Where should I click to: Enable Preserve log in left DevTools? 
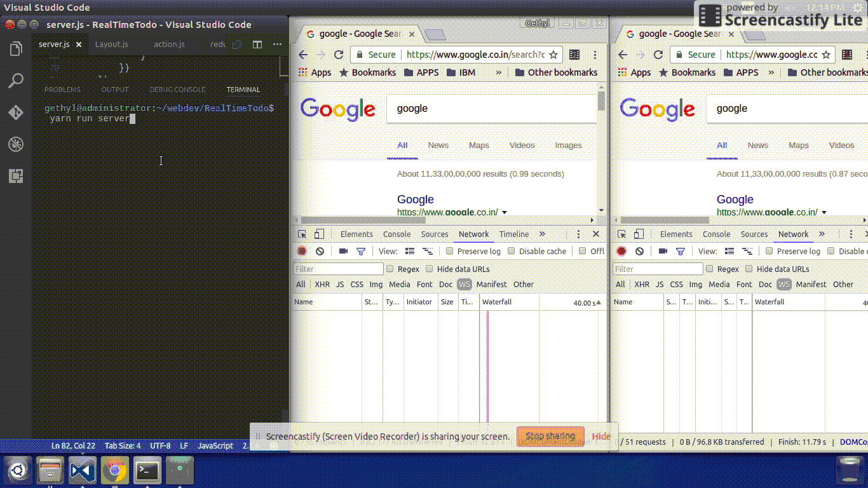pyautogui.click(x=450, y=251)
